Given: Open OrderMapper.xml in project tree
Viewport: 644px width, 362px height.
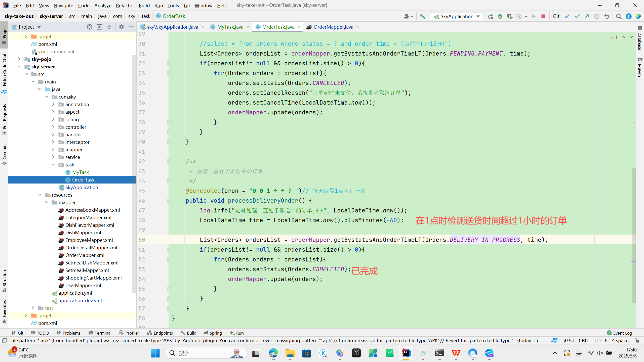Looking at the screenshot, I should point(85,255).
